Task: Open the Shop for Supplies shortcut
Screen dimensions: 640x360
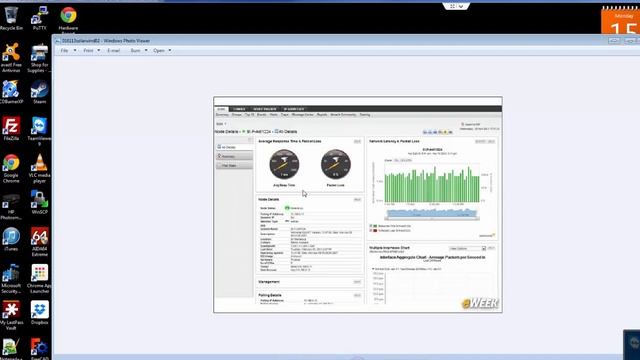Action: (39, 58)
